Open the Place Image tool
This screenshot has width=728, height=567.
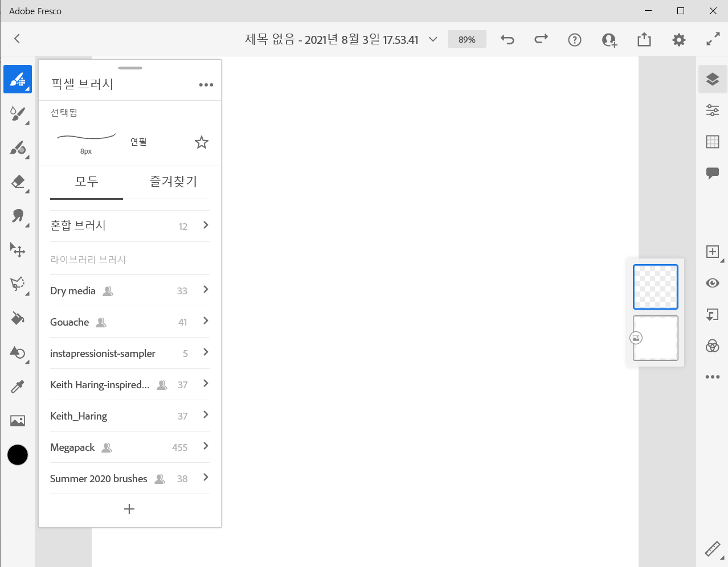tap(18, 421)
